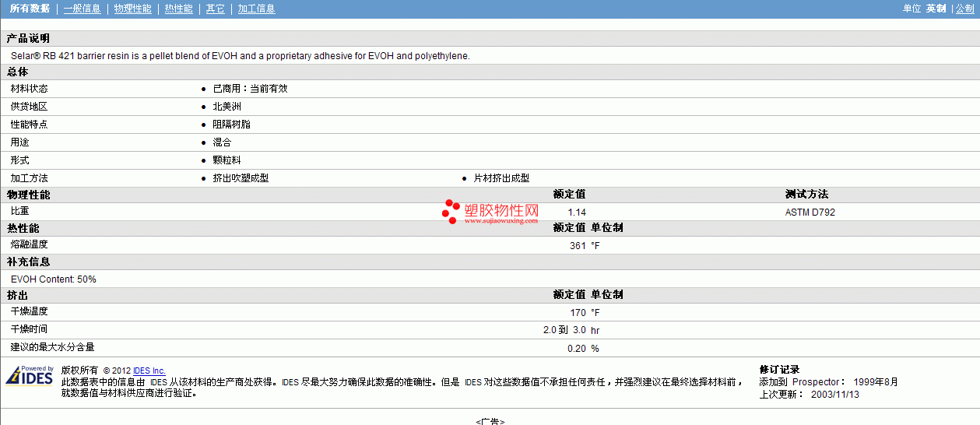Click the 干燥温度 row label
The height and width of the screenshot is (425, 980).
pos(29,311)
